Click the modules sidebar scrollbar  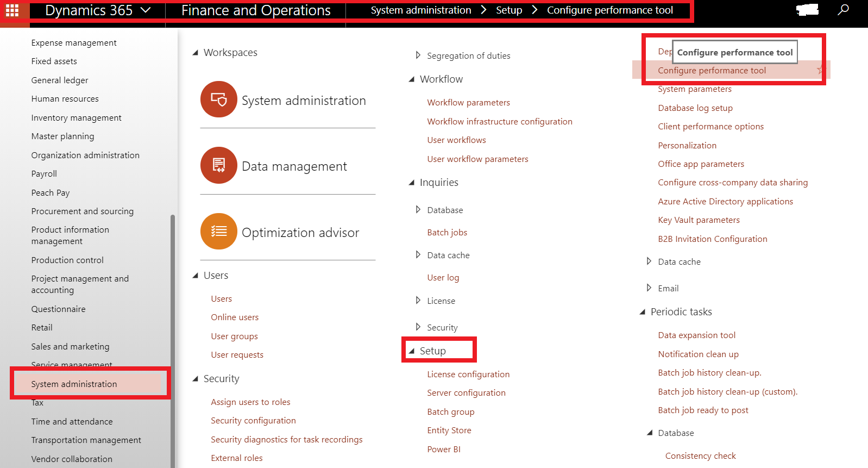(173, 341)
